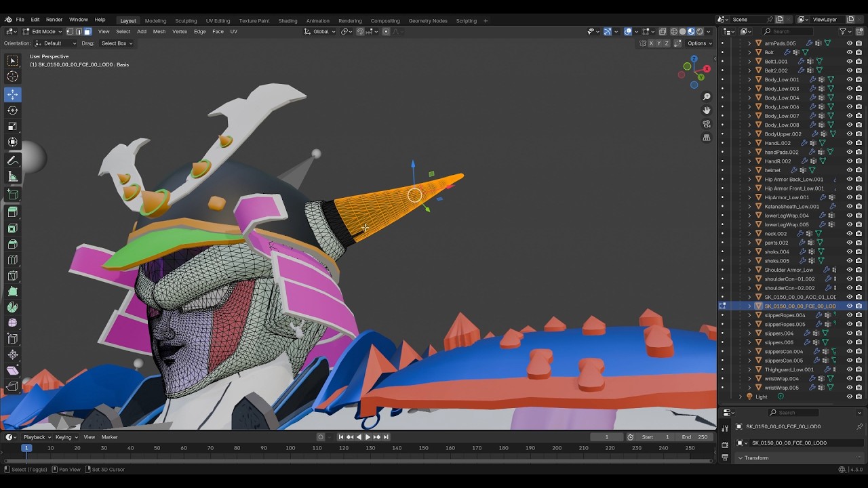Select the Measure tool
The width and height of the screenshot is (868, 488).
tap(12, 176)
